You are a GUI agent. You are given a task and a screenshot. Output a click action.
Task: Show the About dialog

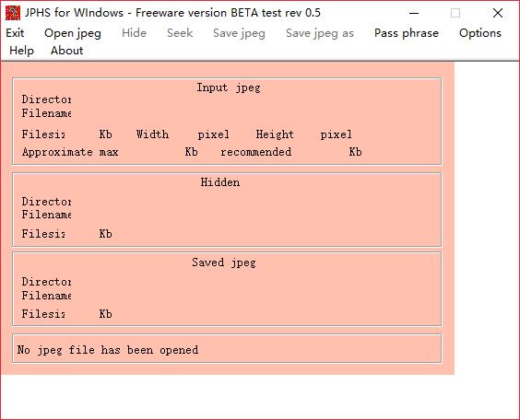pos(66,51)
